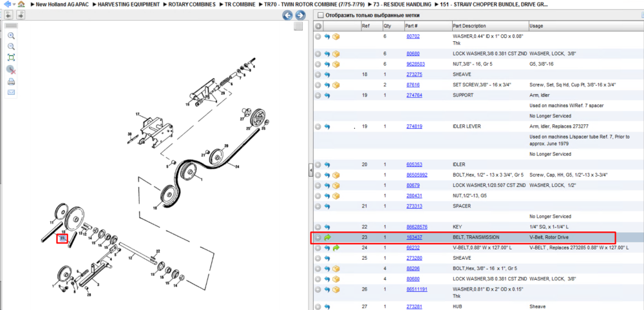Check 'Отобразить только выбранные метки' box
Screen dimensions: 644x310
coord(320,15)
